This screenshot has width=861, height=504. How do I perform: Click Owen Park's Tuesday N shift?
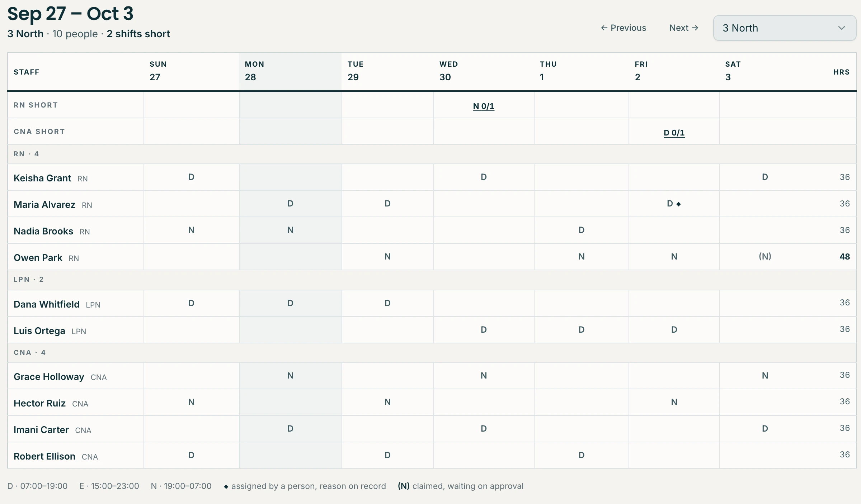tap(388, 257)
